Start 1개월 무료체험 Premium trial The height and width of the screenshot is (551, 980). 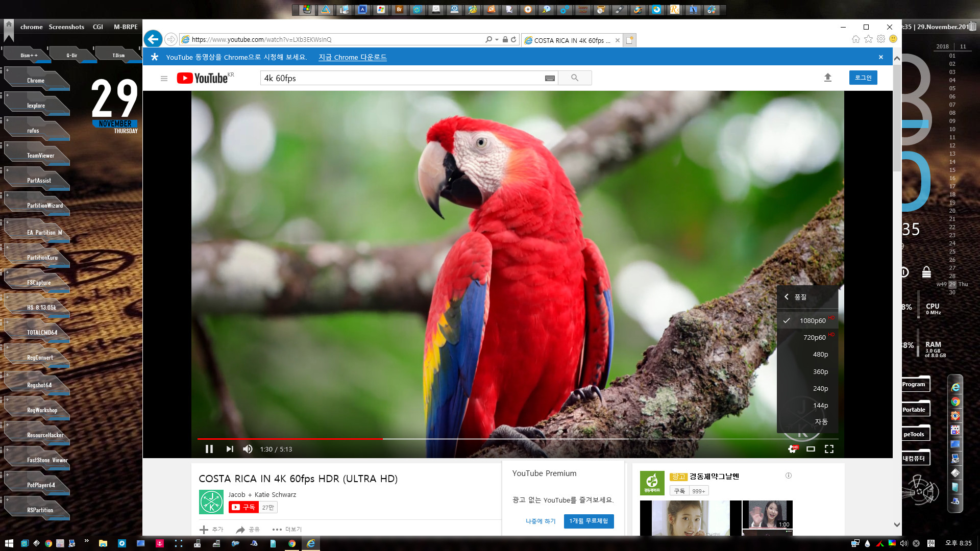tap(589, 521)
